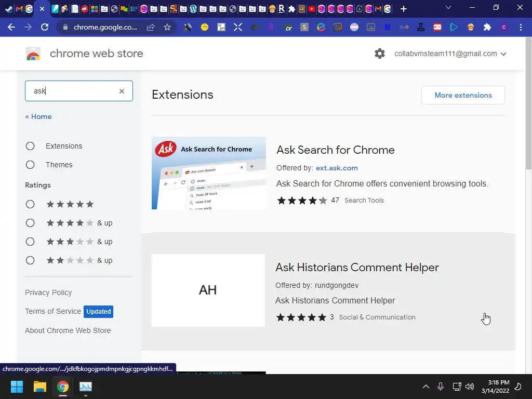Open Ask Historians Comment Helper title

[x=357, y=268]
